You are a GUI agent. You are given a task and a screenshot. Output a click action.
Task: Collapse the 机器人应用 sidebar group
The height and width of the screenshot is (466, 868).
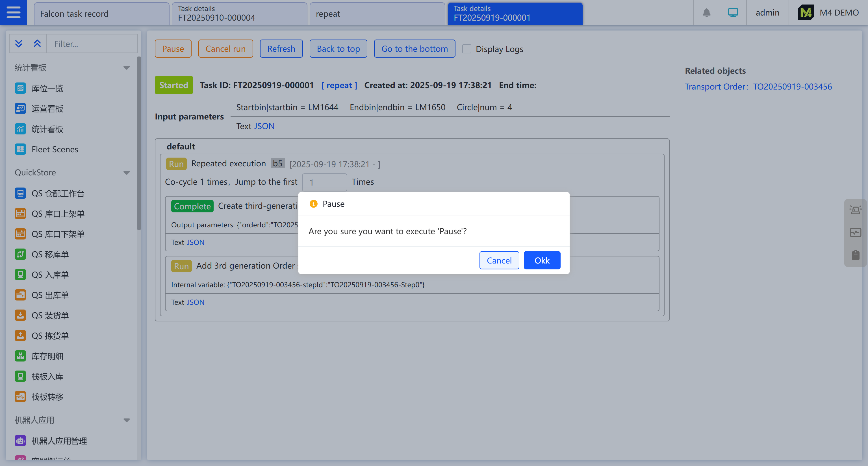tap(126, 420)
